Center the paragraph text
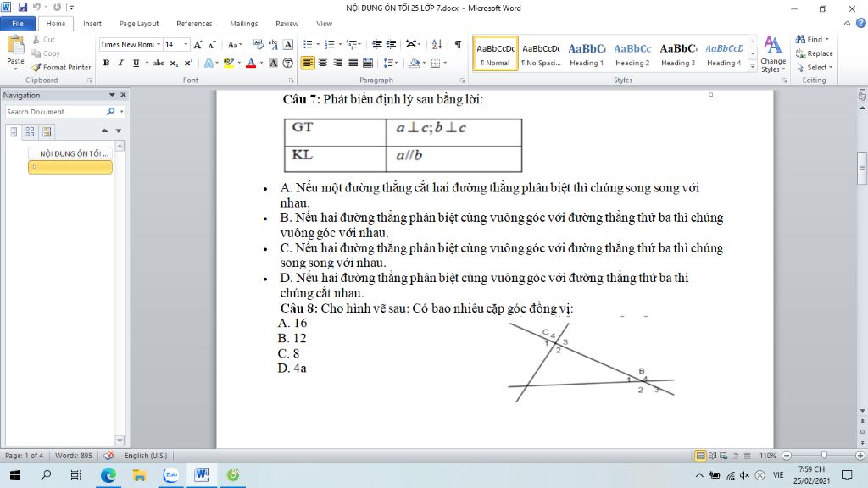This screenshot has width=868, height=488. [323, 63]
